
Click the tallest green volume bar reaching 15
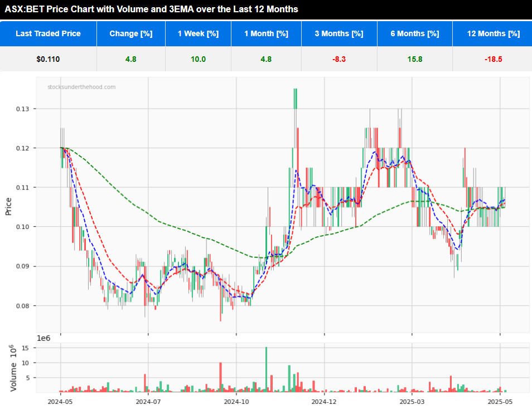click(266, 369)
